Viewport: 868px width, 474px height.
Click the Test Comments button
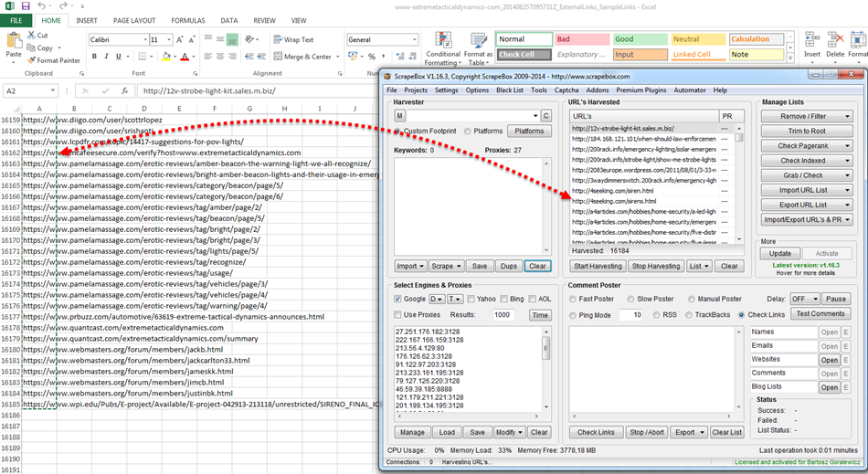click(820, 313)
